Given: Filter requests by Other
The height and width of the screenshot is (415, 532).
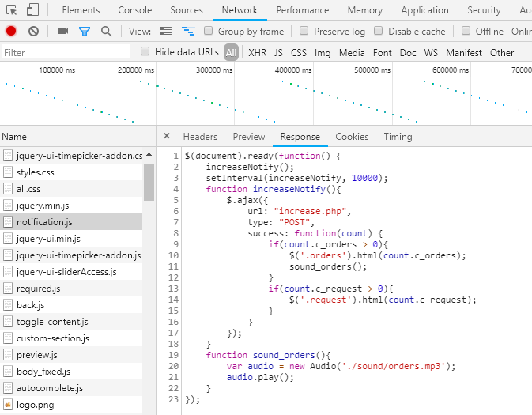Looking at the screenshot, I should click(x=502, y=53).
